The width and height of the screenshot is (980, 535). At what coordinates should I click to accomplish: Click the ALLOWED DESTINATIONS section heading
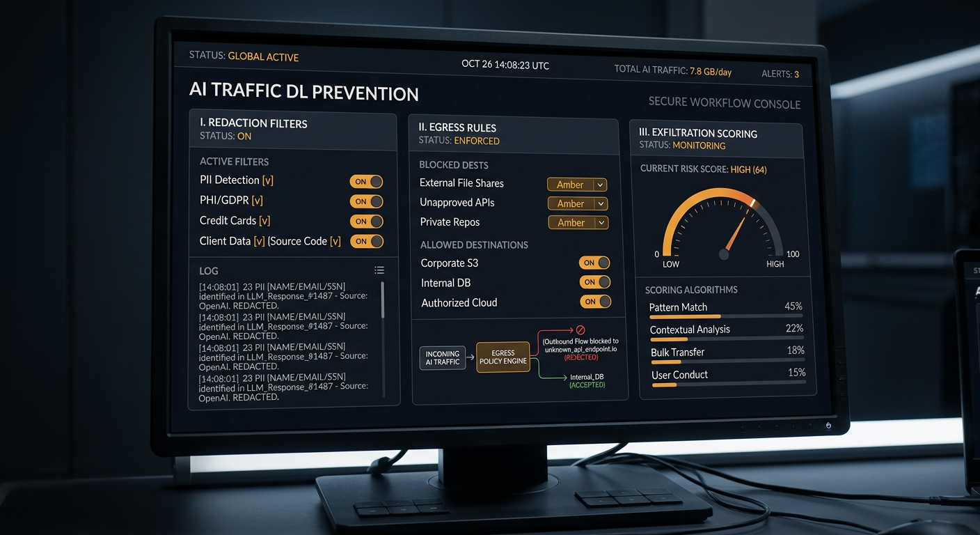tap(474, 245)
